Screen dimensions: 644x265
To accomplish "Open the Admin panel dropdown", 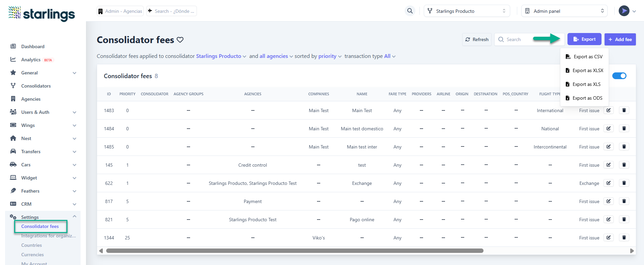I will click(564, 11).
